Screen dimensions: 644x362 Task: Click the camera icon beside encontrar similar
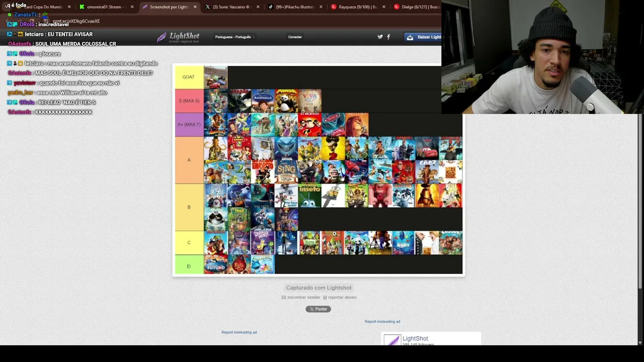tap(284, 298)
